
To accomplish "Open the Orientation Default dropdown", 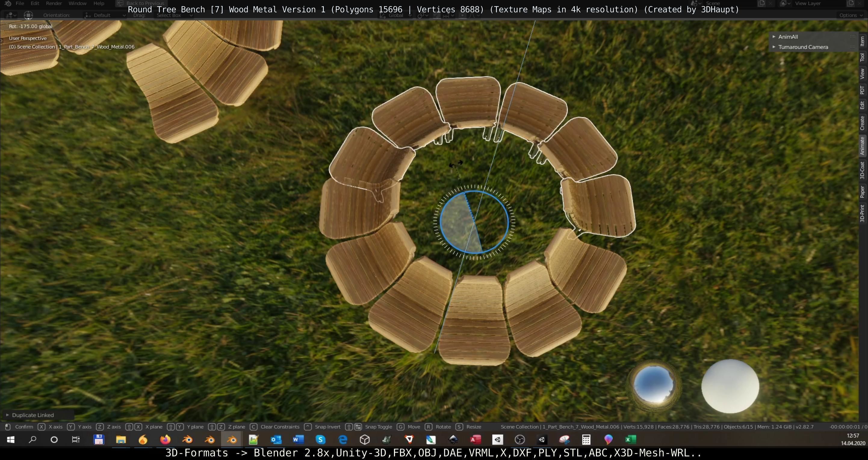I will (x=104, y=15).
